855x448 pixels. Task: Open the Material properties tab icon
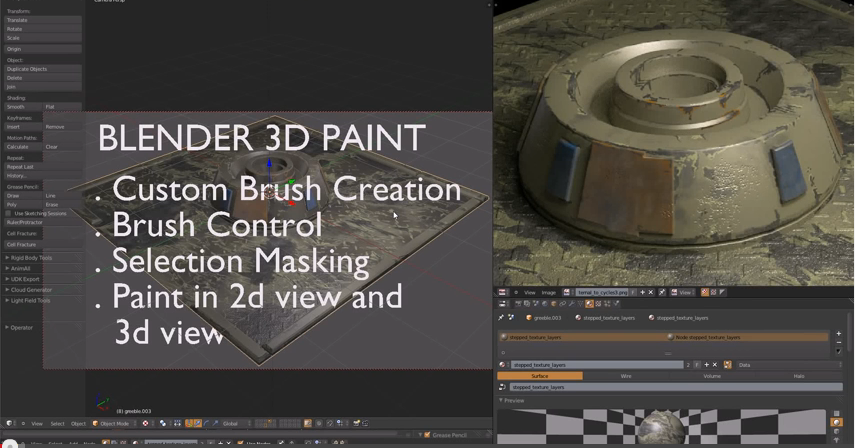[x=589, y=304]
